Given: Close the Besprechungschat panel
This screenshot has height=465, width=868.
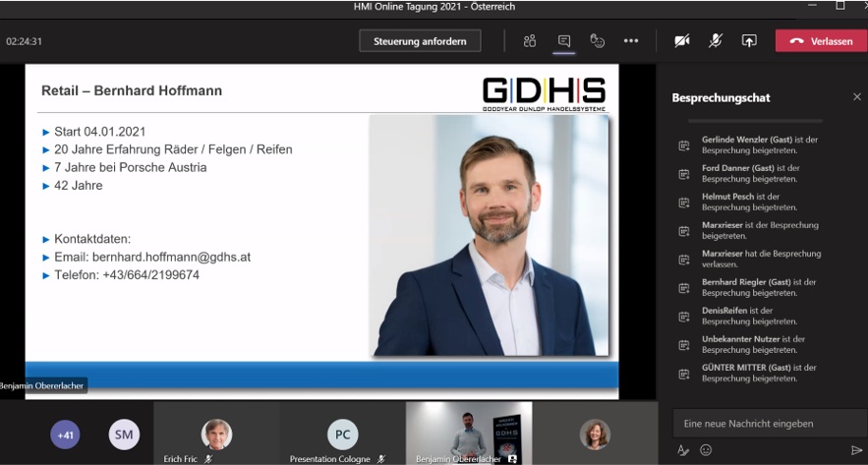Looking at the screenshot, I should tap(857, 97).
